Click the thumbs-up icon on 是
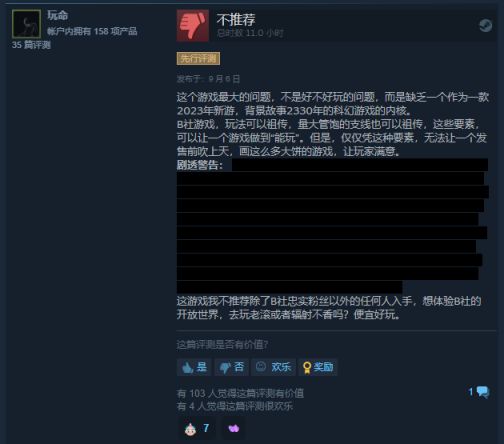Viewport: 504px width, 444px height. click(187, 368)
